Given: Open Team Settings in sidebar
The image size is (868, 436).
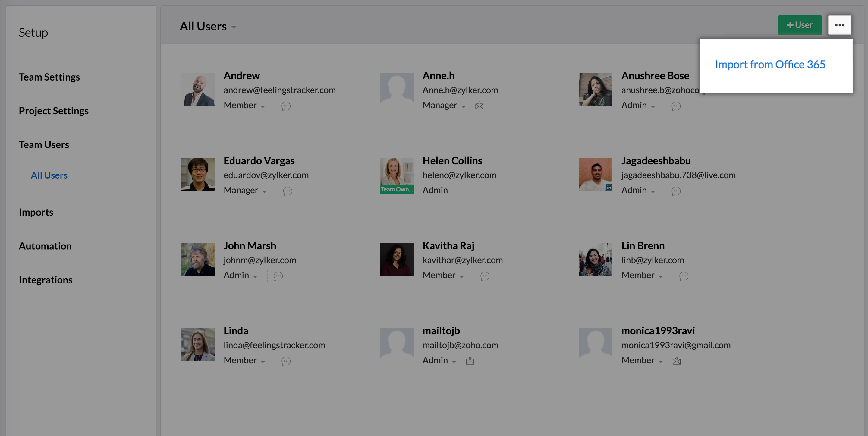Looking at the screenshot, I should (49, 77).
